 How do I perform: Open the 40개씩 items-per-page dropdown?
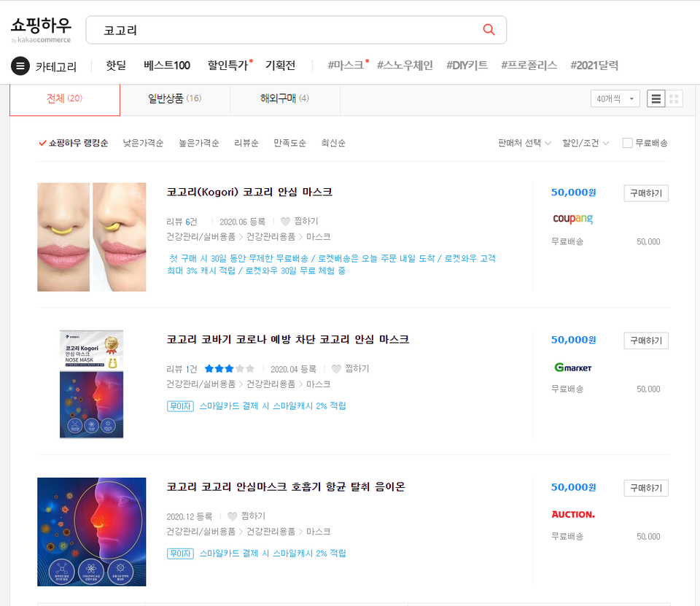[x=615, y=98]
